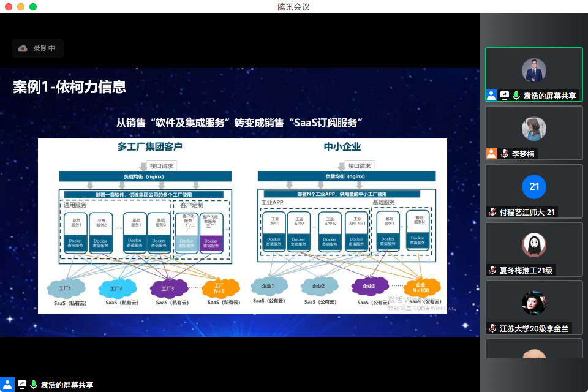The image size is (588, 392).
Task: Click screen share icon in bottom-left speaker bar
Action: [22, 385]
